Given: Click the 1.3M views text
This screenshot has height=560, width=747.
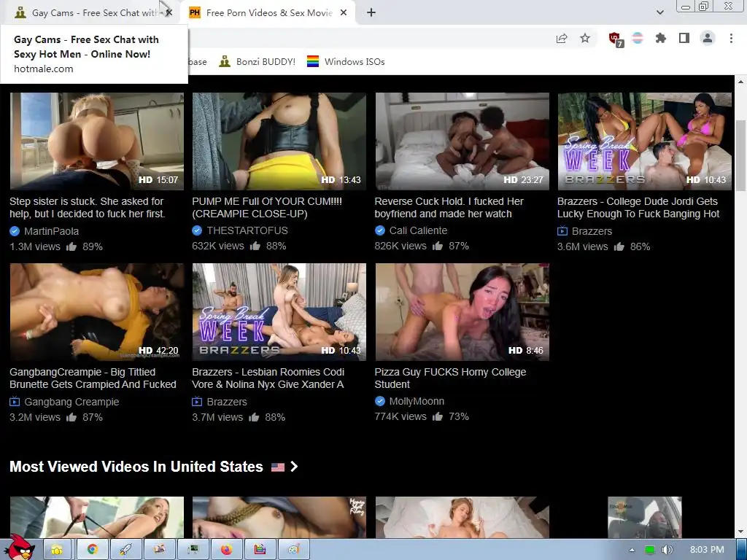Looking at the screenshot, I should [35, 246].
